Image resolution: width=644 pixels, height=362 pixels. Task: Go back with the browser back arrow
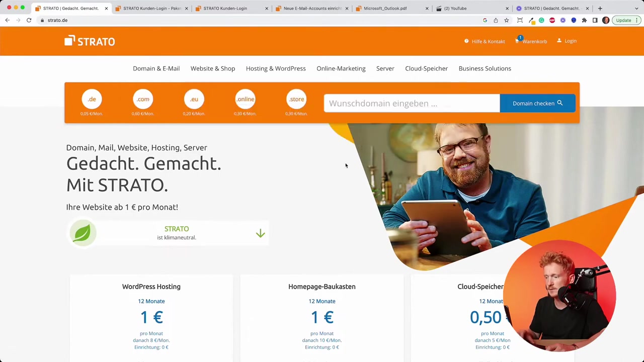pos(7,20)
